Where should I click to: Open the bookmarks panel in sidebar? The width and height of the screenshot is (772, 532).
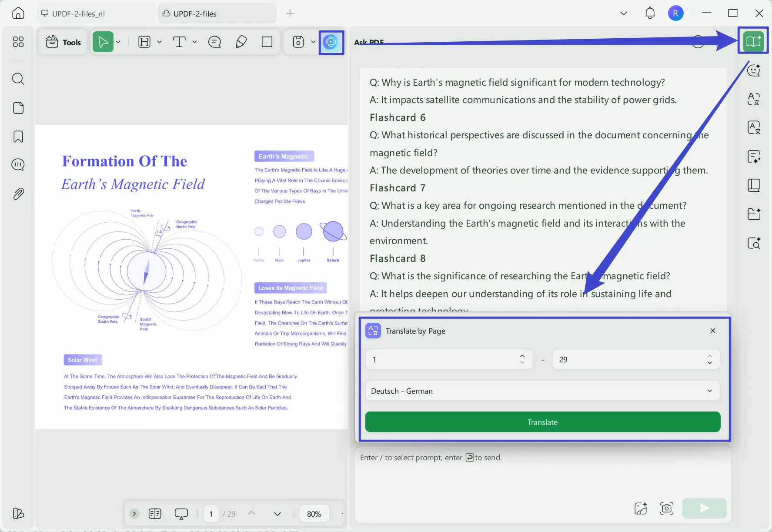[x=18, y=137]
